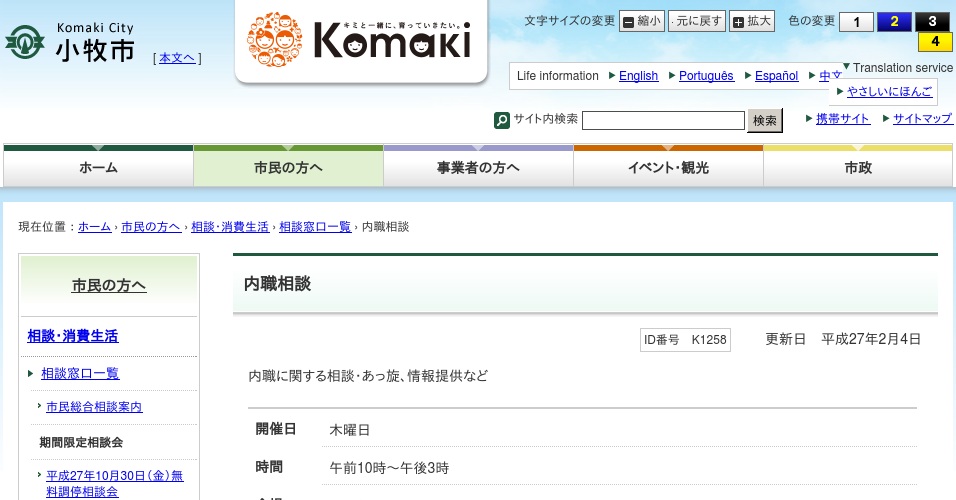This screenshot has width=956, height=500.
Task: Open the やさしいにほんご link
Action: click(x=889, y=91)
